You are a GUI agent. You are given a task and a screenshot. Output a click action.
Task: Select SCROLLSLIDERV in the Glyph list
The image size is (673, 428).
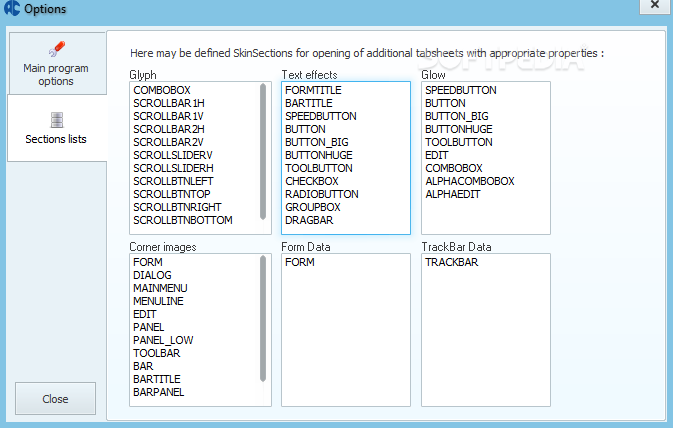tap(173, 155)
